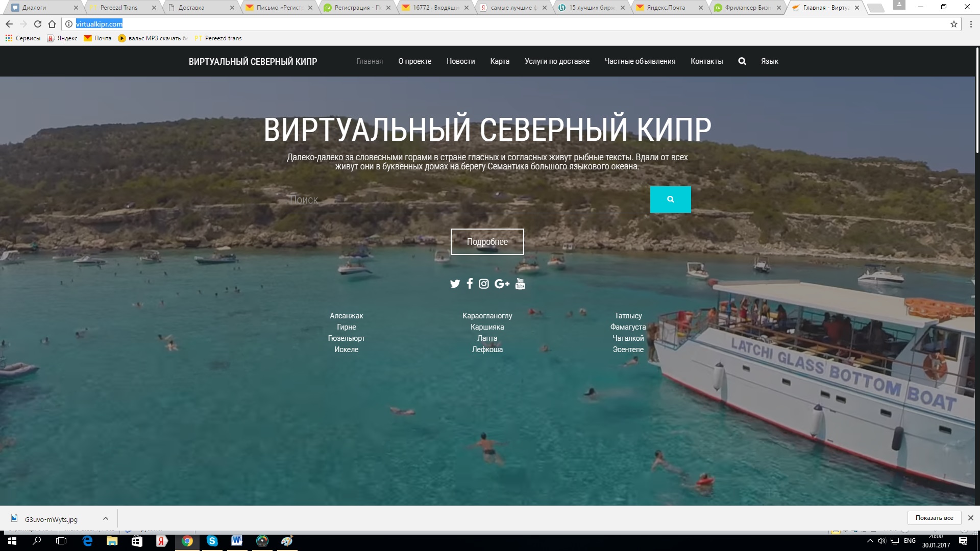Click the Twitter icon on the page

point(455,284)
